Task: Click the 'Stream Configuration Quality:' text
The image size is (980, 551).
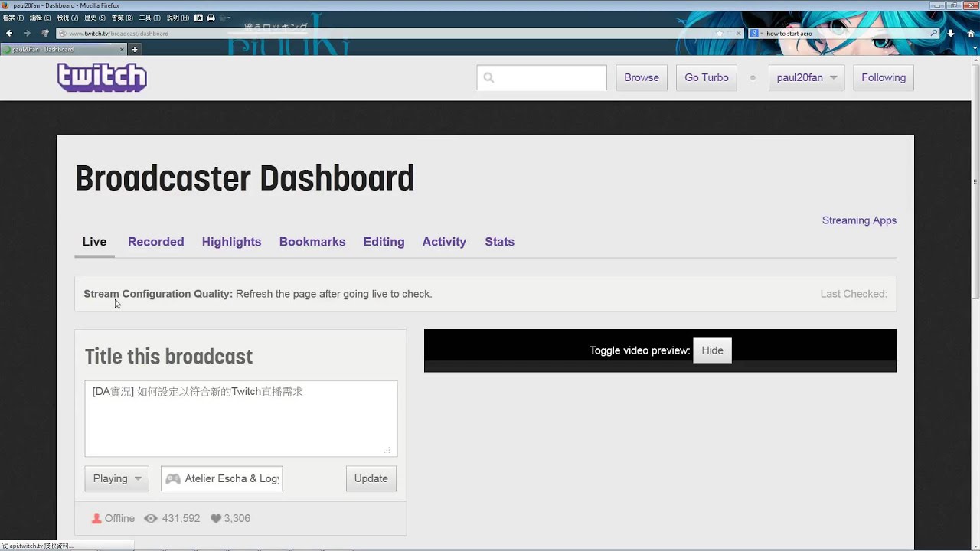Action: tap(158, 294)
